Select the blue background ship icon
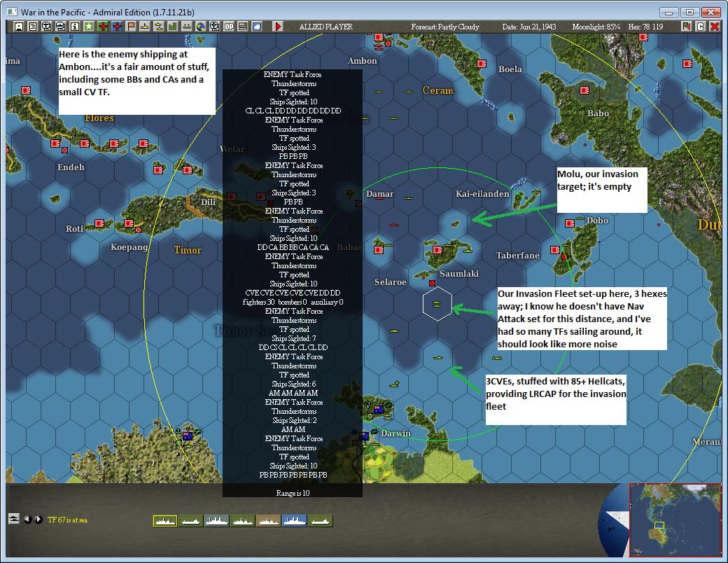The image size is (728, 563). pyautogui.click(x=295, y=521)
